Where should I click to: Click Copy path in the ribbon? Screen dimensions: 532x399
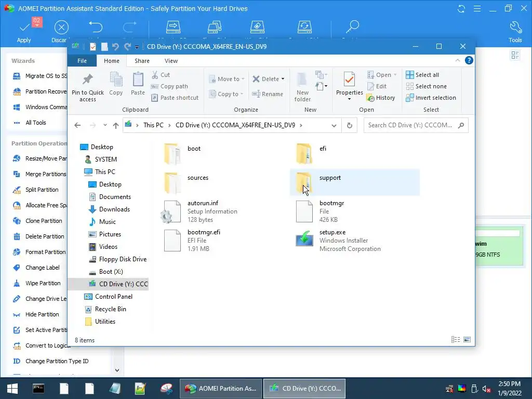pyautogui.click(x=170, y=86)
